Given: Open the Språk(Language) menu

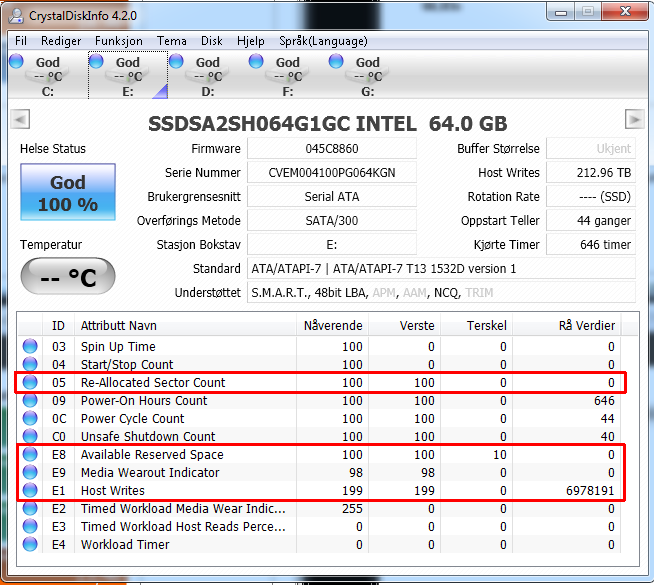Looking at the screenshot, I should 323,41.
